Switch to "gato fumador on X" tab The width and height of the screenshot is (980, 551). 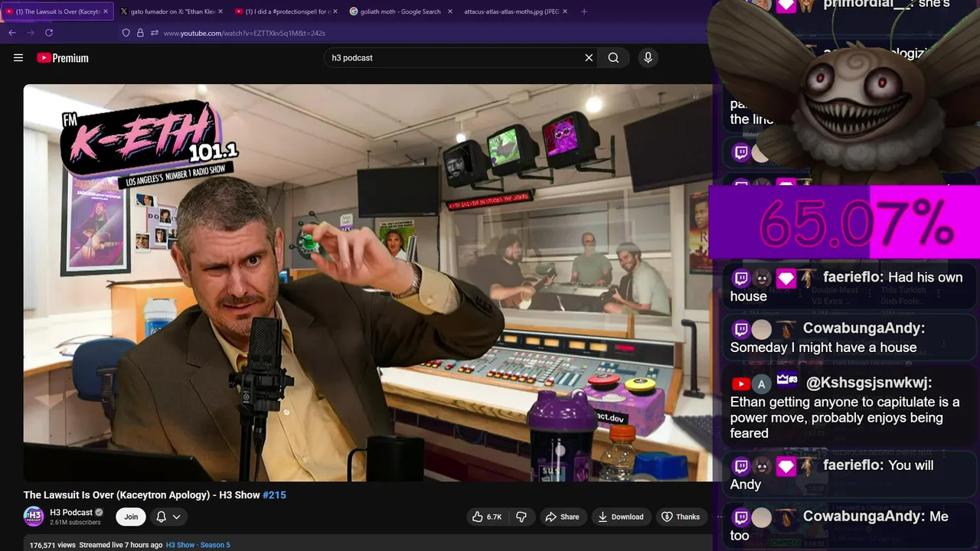click(171, 11)
